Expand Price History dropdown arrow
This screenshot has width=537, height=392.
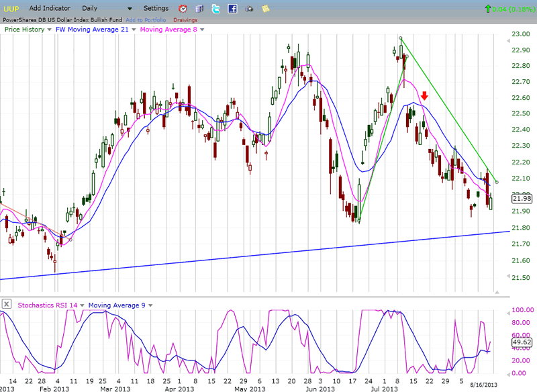tap(49, 30)
